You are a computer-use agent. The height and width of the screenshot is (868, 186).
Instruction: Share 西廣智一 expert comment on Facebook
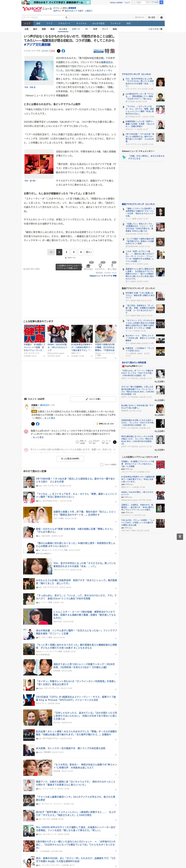pos(38,424)
